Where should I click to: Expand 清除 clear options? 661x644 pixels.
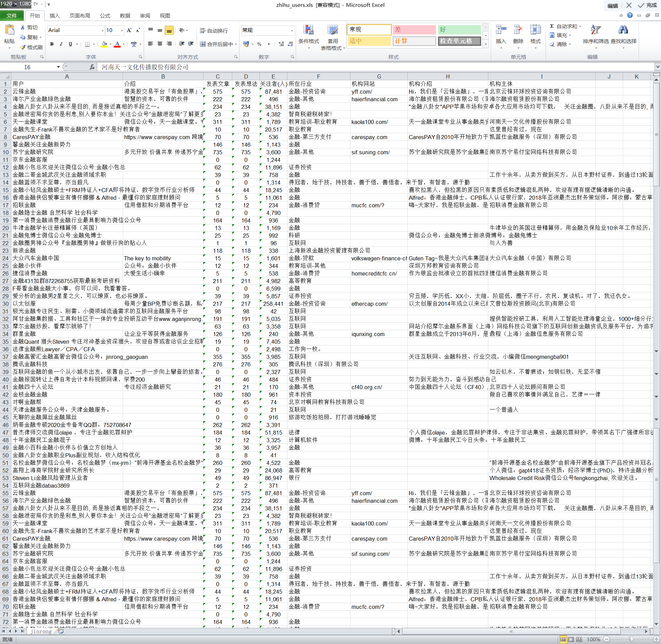[570, 44]
